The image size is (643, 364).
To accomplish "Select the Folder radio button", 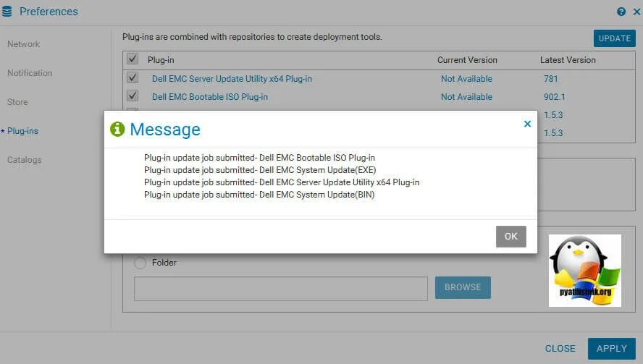I will (140, 263).
